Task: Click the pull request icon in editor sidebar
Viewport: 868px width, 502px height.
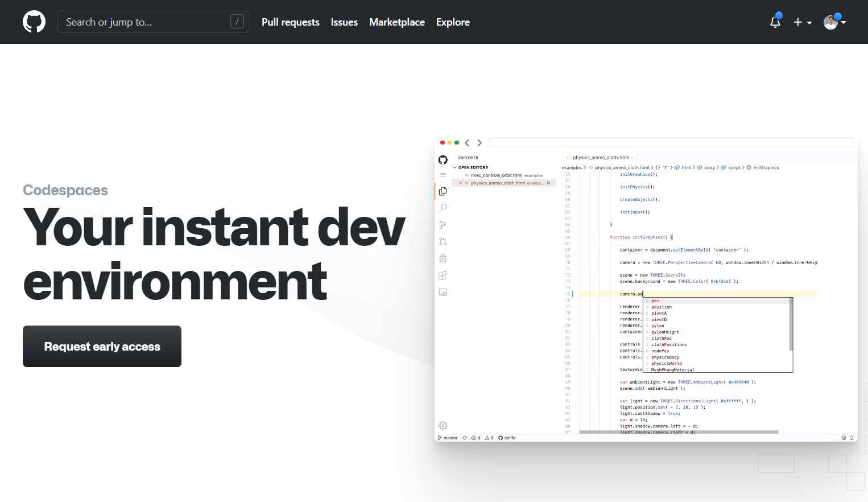Action: point(443,242)
